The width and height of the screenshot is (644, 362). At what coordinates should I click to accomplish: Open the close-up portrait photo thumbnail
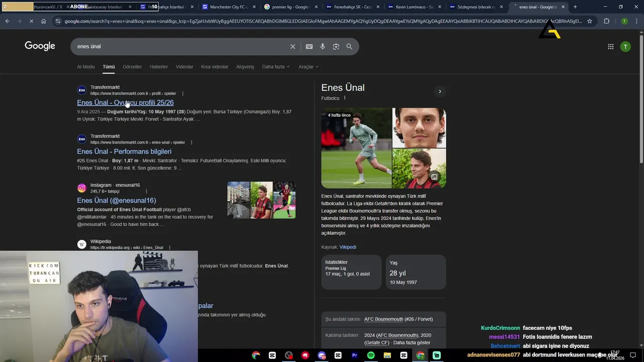pyautogui.click(x=419, y=128)
